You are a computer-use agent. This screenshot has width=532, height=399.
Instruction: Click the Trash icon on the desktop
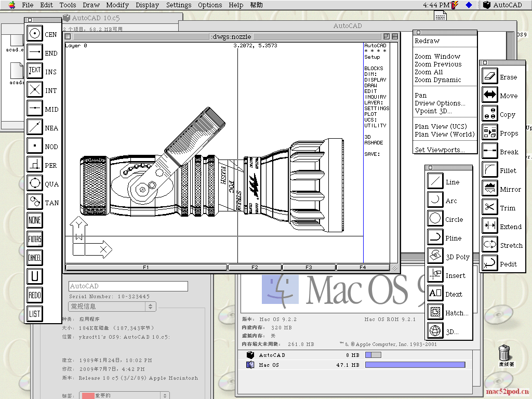click(504, 353)
